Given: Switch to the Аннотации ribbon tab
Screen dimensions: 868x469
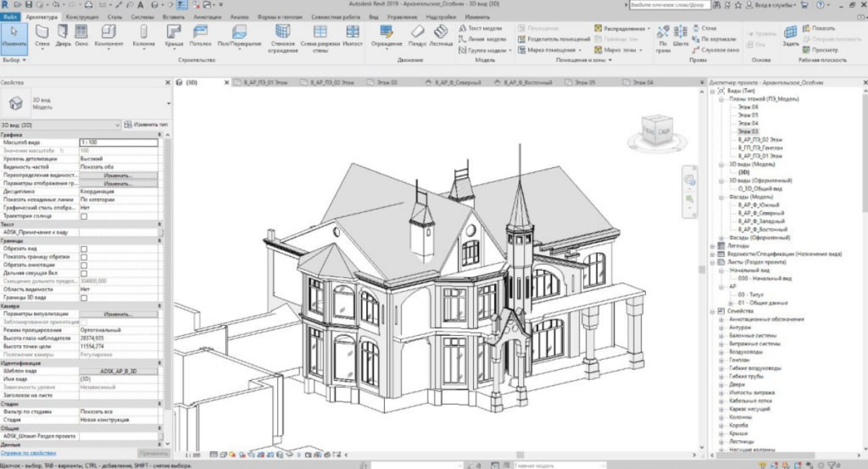Looking at the screenshot, I should point(208,16).
